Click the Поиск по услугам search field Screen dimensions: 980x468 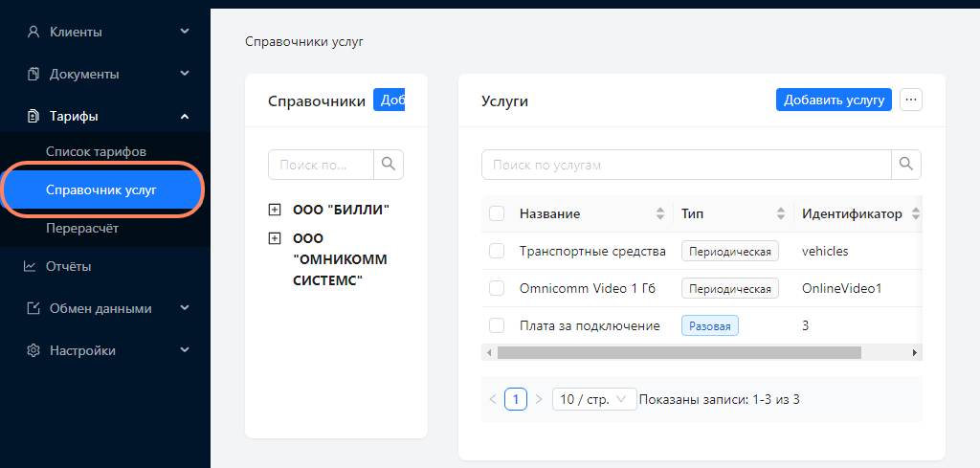point(686,164)
